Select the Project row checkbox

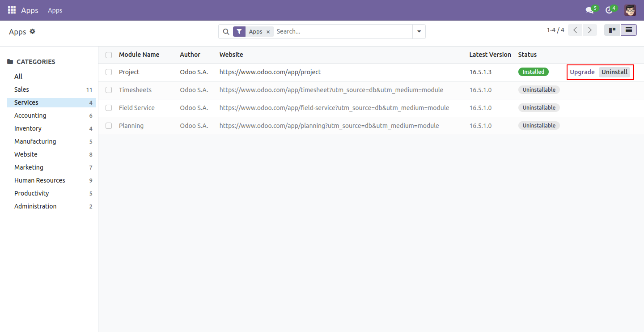coord(109,72)
